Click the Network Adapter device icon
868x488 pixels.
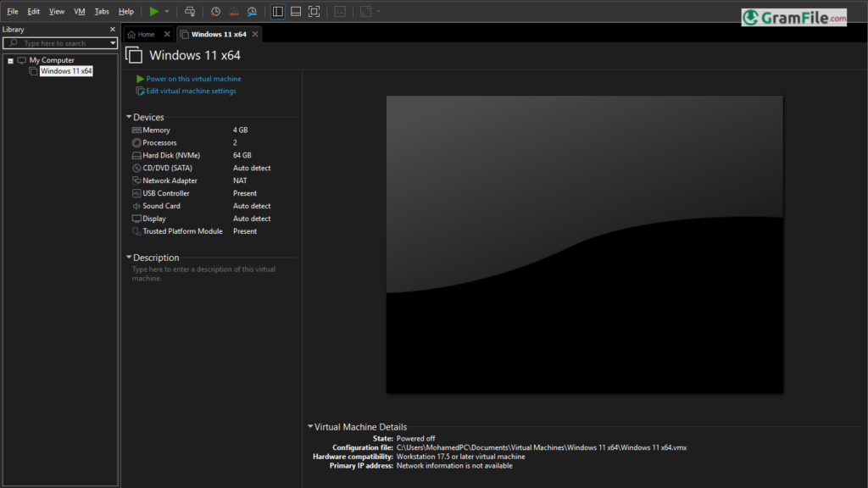(136, 180)
